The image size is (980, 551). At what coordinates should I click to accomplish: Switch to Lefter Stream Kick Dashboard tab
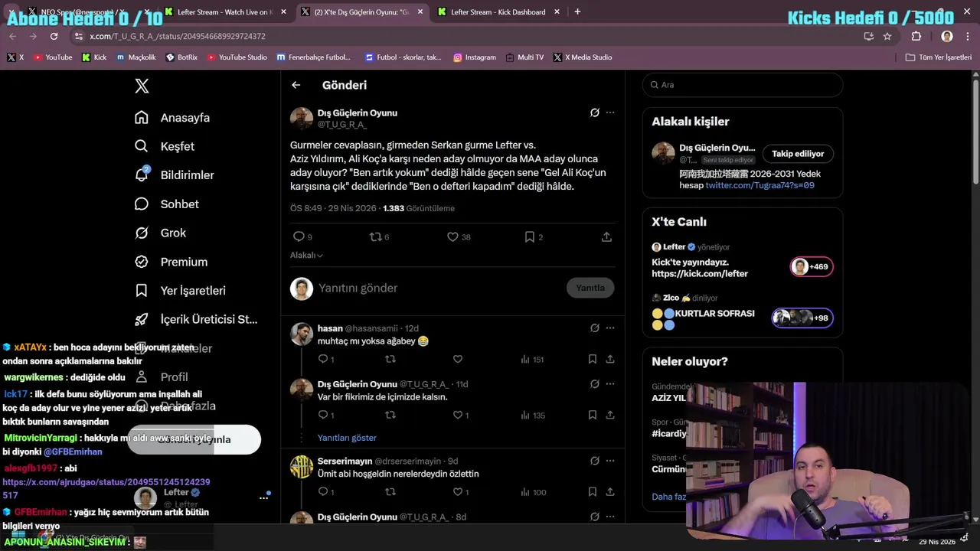click(x=498, y=12)
